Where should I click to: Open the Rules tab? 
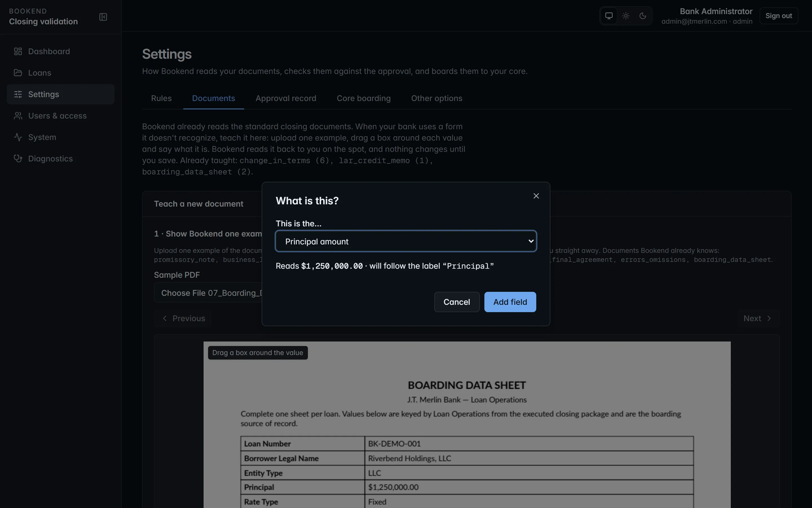point(161,98)
